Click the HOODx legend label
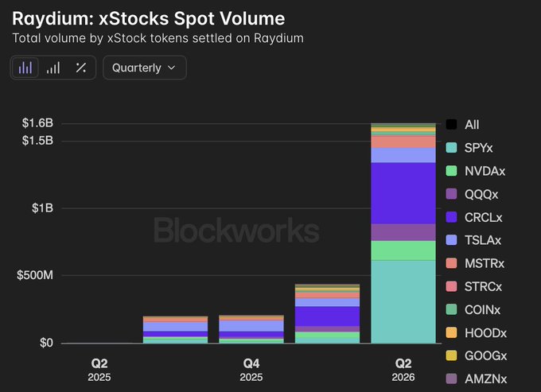The width and height of the screenshot is (541, 392). (485, 332)
